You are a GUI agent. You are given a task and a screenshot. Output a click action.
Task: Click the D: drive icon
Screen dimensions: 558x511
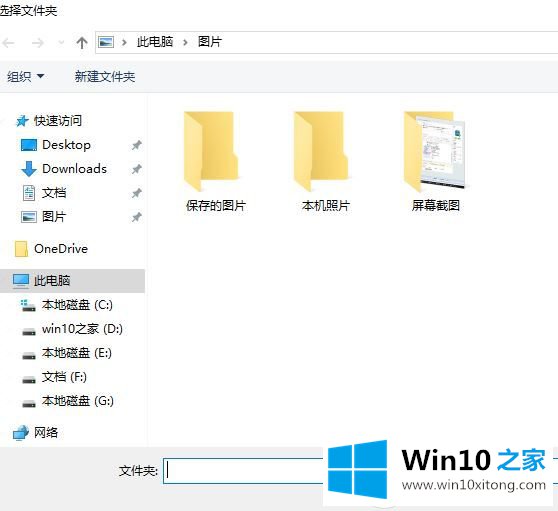coord(29,332)
